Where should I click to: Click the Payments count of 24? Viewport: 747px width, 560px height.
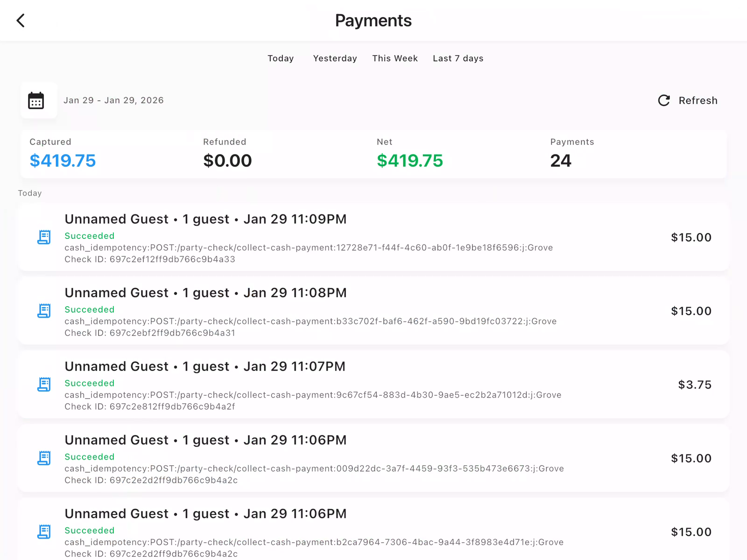(560, 161)
